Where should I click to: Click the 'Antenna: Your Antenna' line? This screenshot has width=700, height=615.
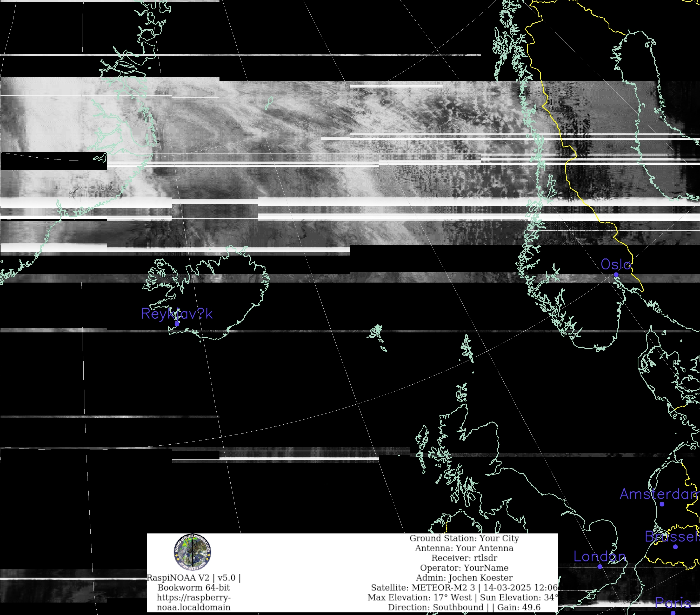(x=464, y=548)
